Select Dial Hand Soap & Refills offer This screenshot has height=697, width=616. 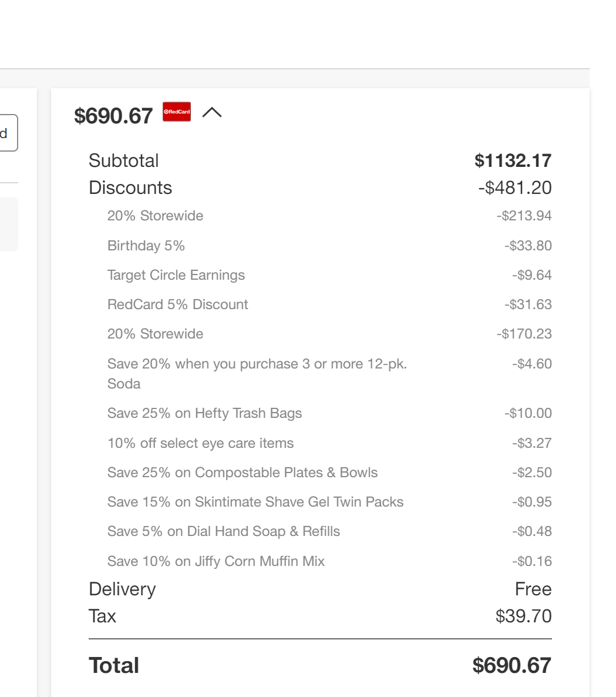click(329, 531)
